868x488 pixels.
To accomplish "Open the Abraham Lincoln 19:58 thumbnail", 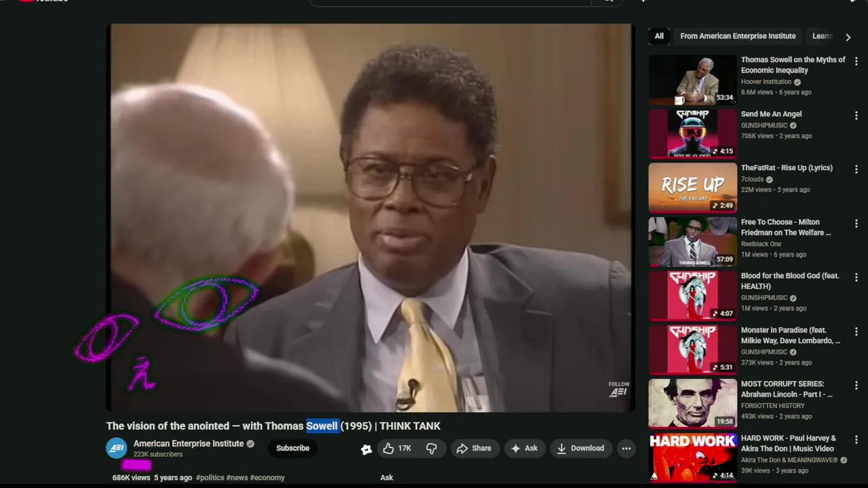I will pos(692,403).
